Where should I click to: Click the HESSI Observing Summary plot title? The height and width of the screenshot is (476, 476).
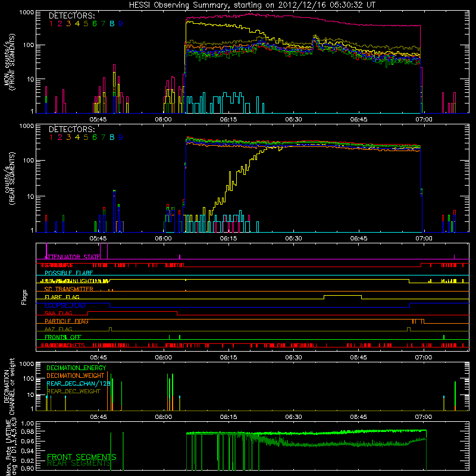(252, 5)
